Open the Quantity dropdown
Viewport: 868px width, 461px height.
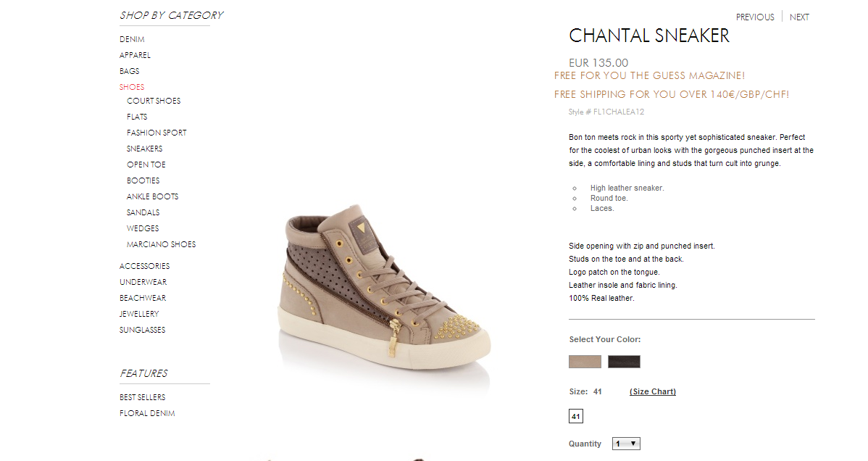coord(626,444)
